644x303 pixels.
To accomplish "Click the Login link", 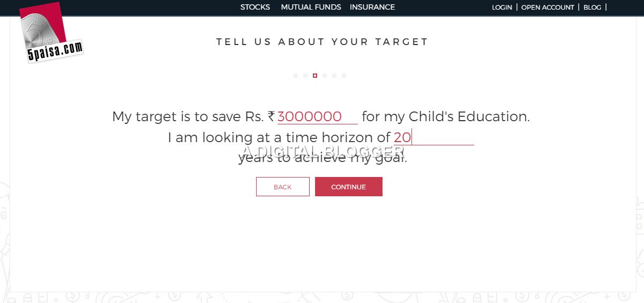I will [x=502, y=8].
